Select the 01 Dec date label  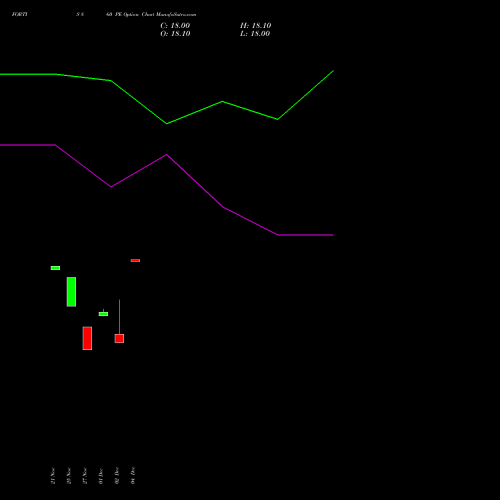pyautogui.click(x=101, y=476)
